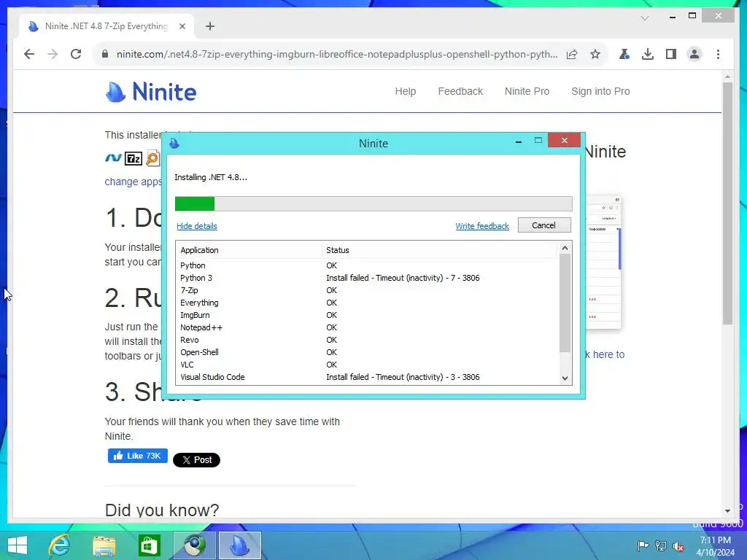Viewport: 747px width, 560px height.
Task: Click the Ninite logo on webpage
Action: pos(151,91)
